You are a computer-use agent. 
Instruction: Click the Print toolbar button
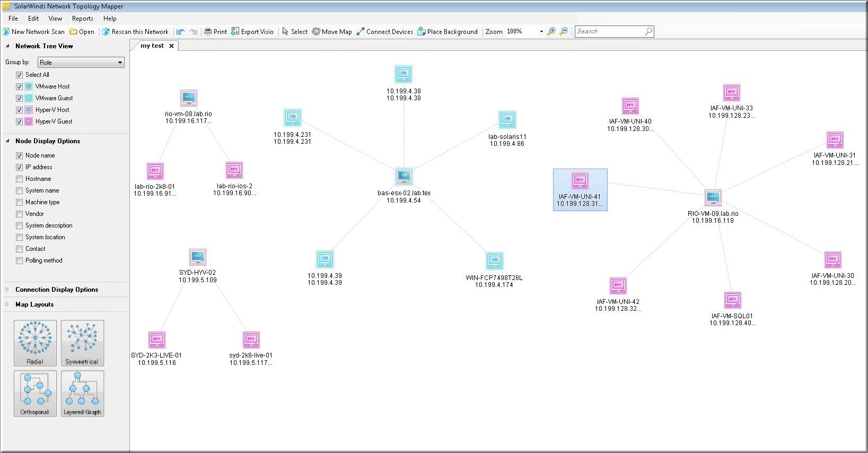coord(216,32)
